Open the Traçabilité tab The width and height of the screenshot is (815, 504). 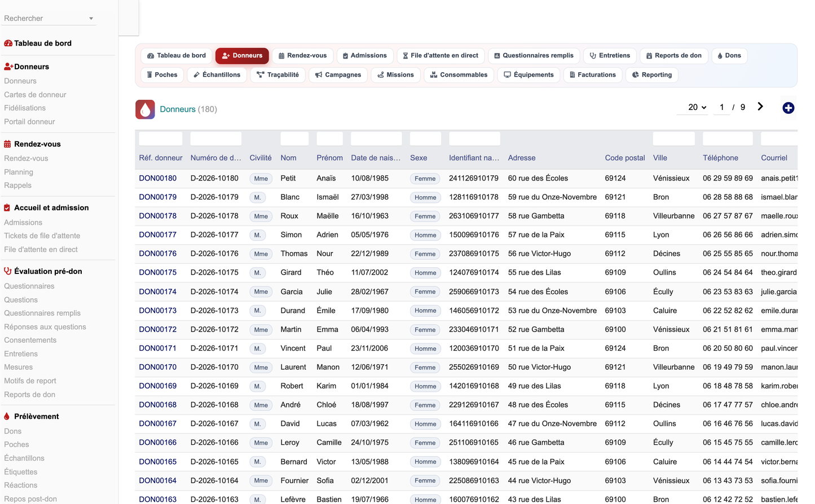coord(278,75)
